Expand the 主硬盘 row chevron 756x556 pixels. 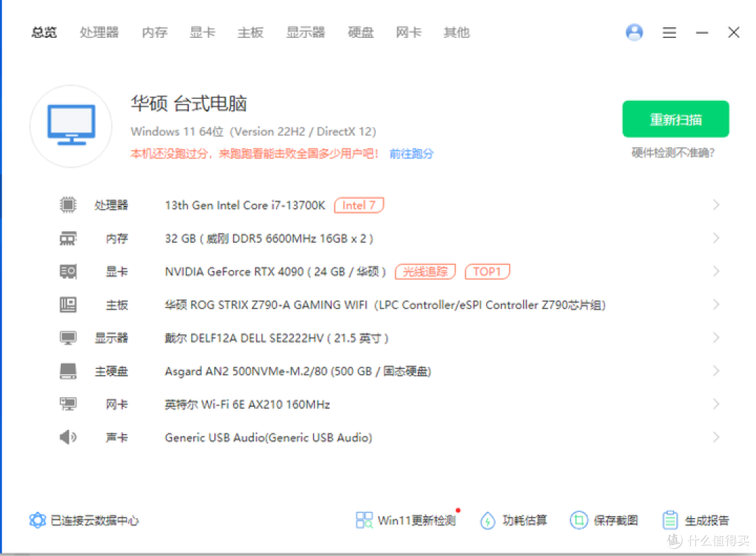pyautogui.click(x=717, y=371)
